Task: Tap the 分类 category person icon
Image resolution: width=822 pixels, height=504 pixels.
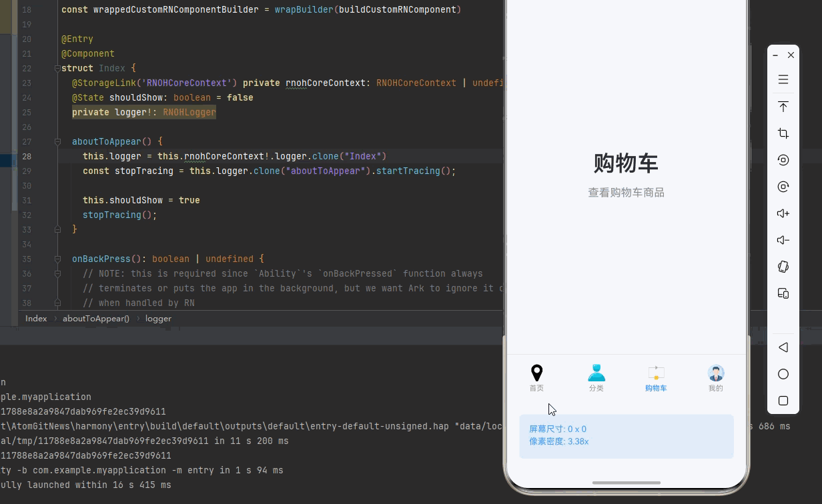Action: pos(596,372)
